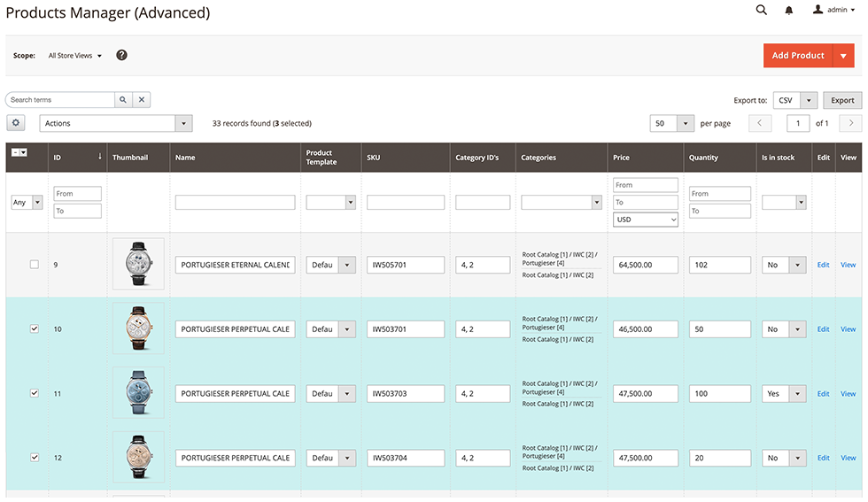This screenshot has width=868, height=502.
Task: Edit name PORTUGIESER ETERNAL CALEND field
Action: pos(236,265)
